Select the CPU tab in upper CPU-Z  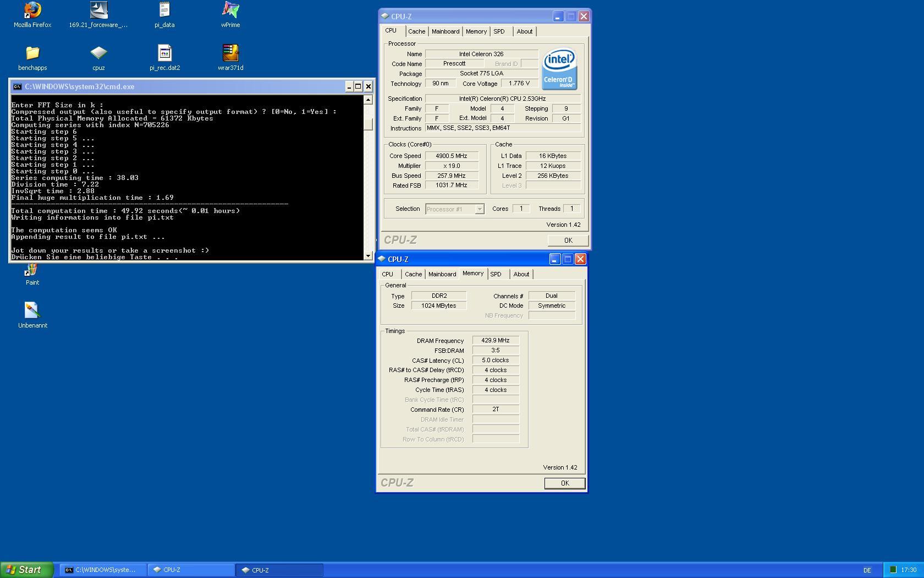point(391,31)
